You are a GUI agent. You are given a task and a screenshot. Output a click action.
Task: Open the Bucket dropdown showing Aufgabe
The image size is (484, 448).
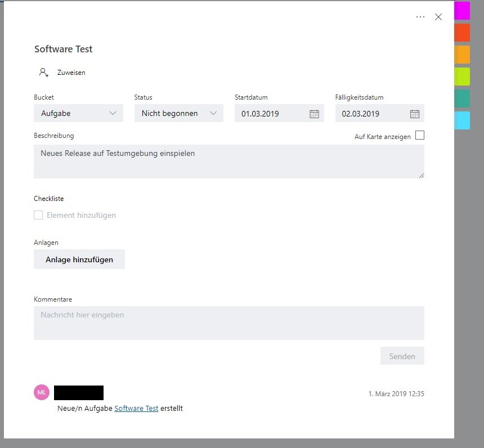pyautogui.click(x=78, y=113)
